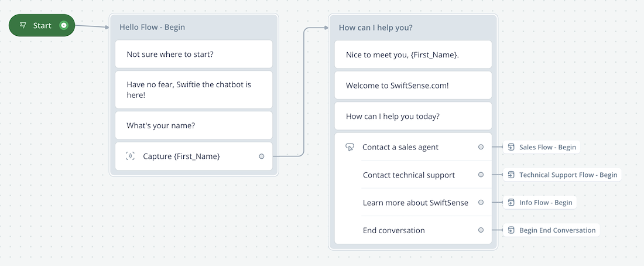Viewport: 644px width, 266px height.
Task: Select the What's your name? message step
Action: point(194,125)
